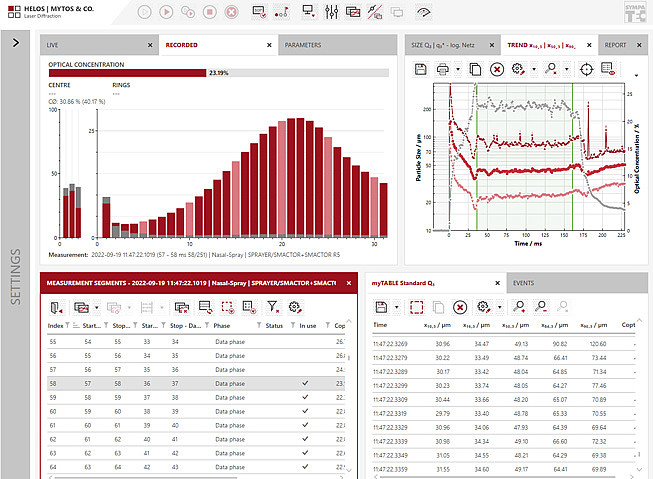
Task: Toggle the In use checkmark for index 63
Action: (x=304, y=452)
